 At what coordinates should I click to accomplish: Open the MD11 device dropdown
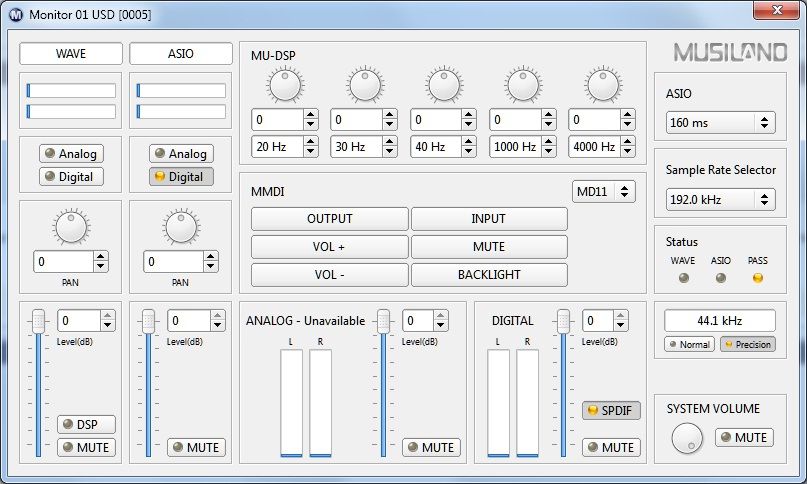pos(604,191)
